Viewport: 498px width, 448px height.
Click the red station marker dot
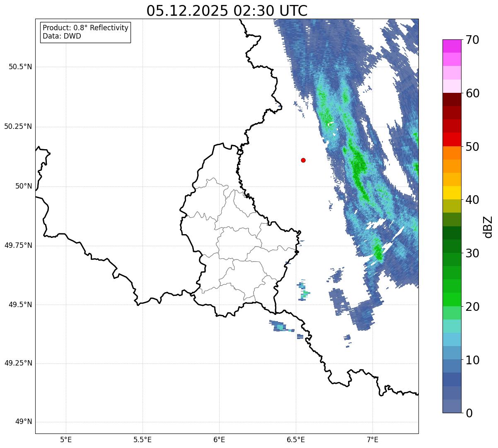click(303, 160)
